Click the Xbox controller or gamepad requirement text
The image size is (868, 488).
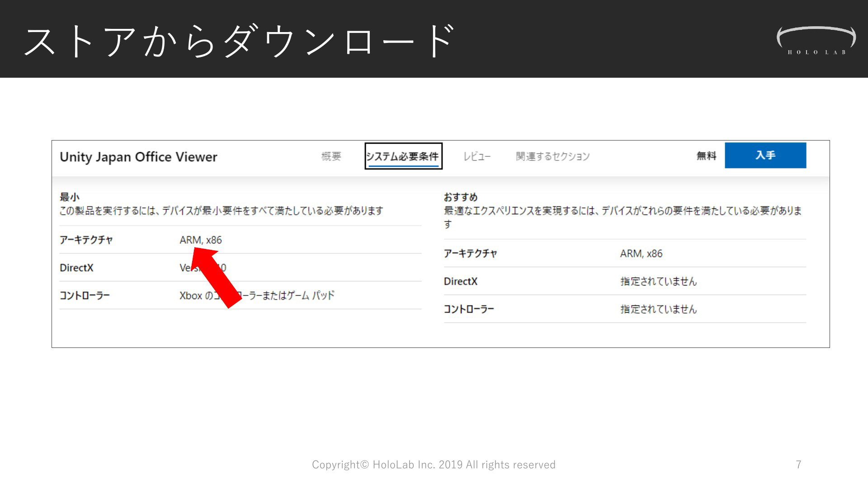point(257,296)
